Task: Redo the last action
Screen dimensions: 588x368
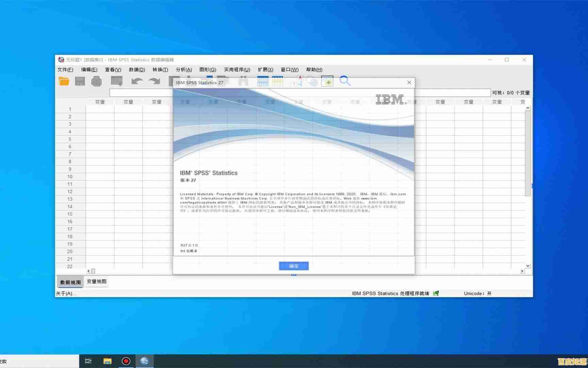Action: (x=154, y=81)
